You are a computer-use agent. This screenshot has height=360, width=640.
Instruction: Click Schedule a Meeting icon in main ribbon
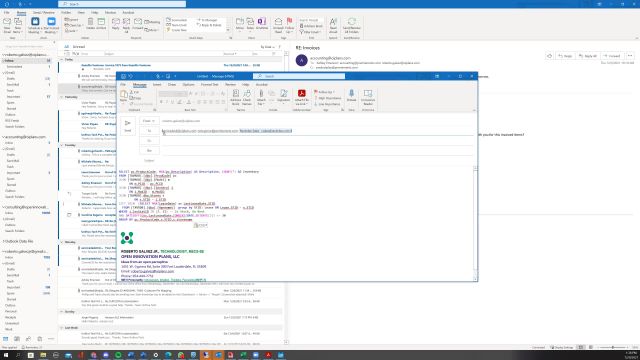coord(35,25)
